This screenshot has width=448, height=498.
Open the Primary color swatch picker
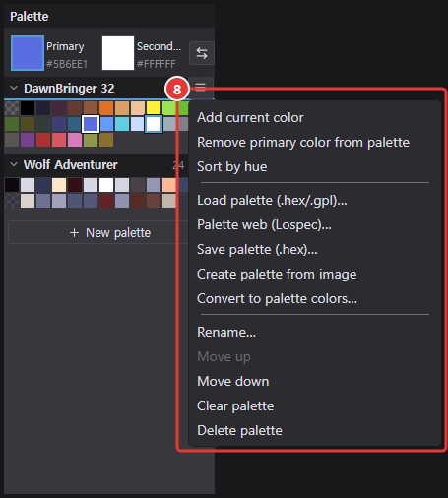point(28,53)
